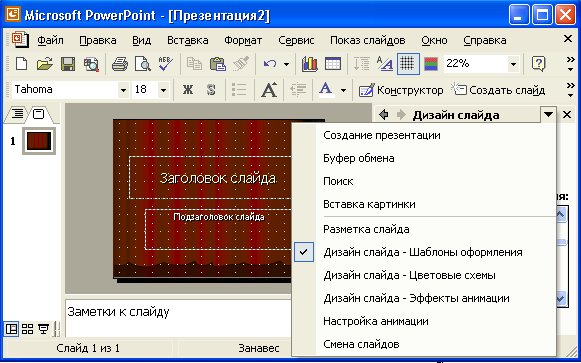This screenshot has height=363, width=581.
Task: Toggle bold Ж formatting
Action: pos(188,90)
